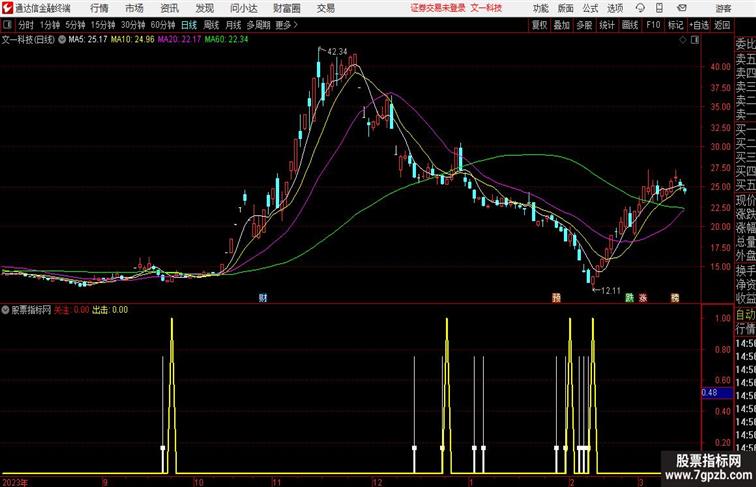Open the 功能 dropdown menu
The width and height of the screenshot is (756, 487).
coord(540,8)
